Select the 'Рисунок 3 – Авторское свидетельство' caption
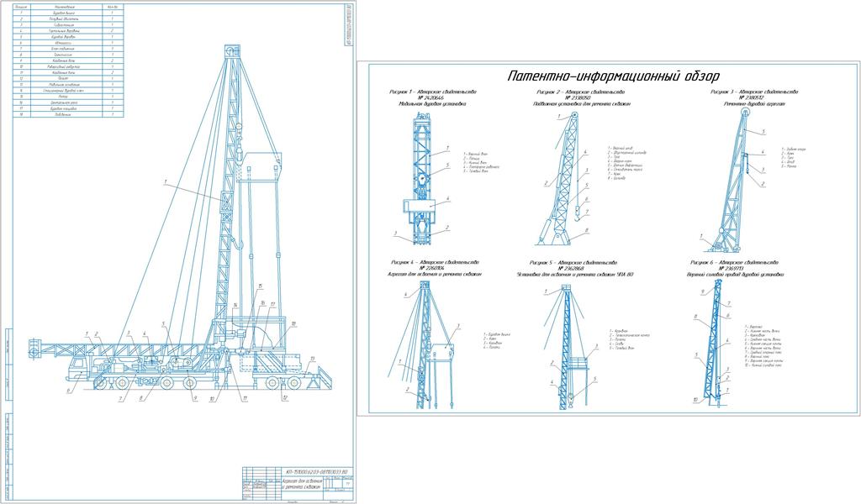The width and height of the screenshot is (861, 504). coord(754,92)
